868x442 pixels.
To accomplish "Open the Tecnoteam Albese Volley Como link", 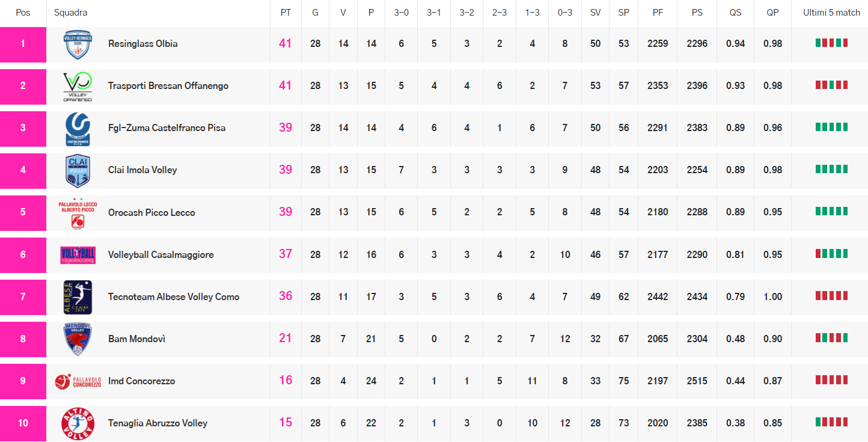I will [174, 297].
